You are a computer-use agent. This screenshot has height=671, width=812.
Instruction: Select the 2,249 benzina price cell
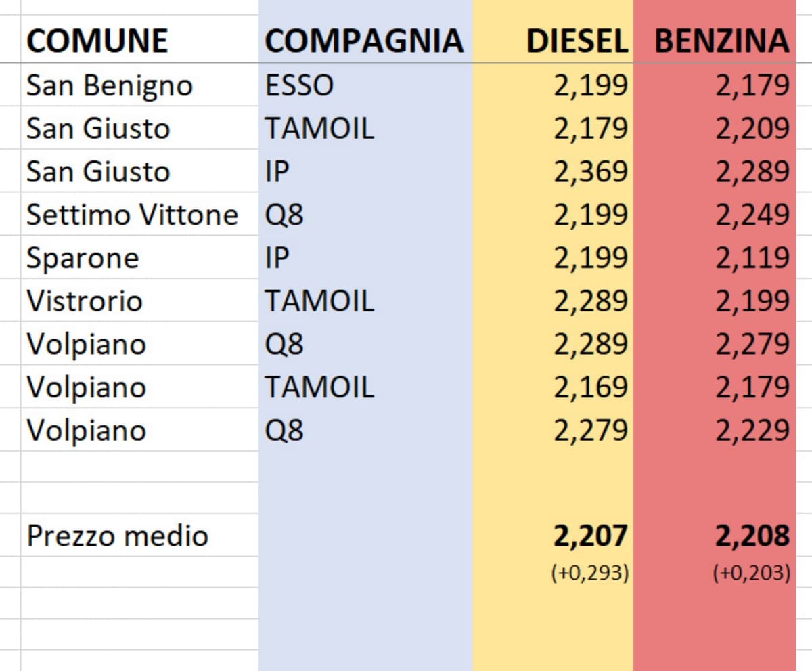click(752, 215)
